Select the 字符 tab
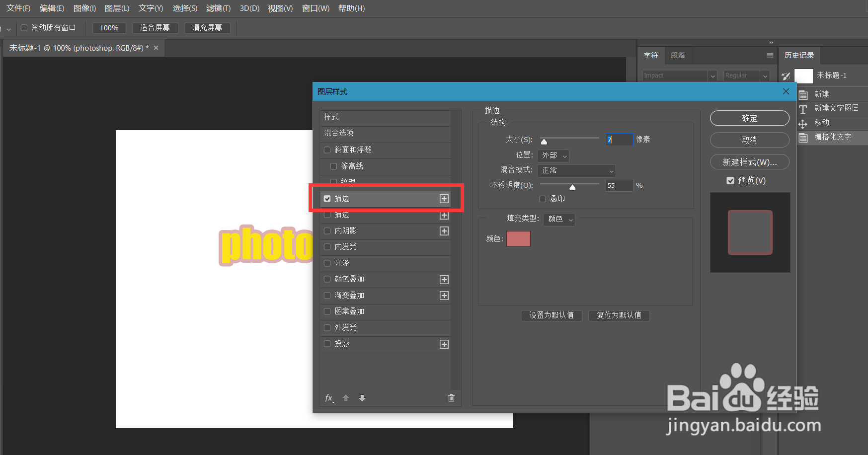The height and width of the screenshot is (455, 868). click(x=651, y=55)
